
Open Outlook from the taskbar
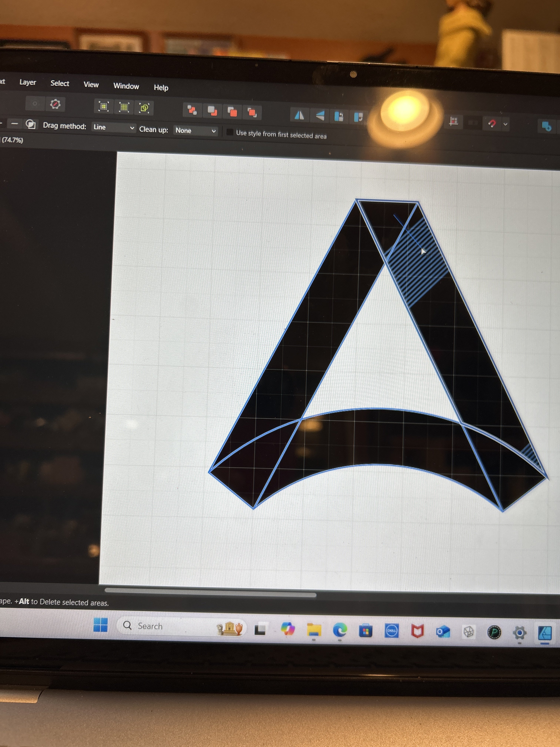[443, 632]
